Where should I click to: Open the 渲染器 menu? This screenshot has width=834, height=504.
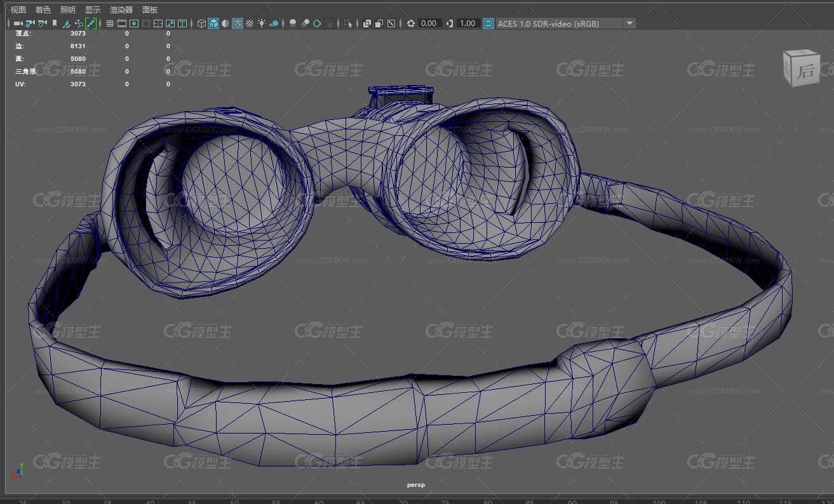tap(121, 10)
